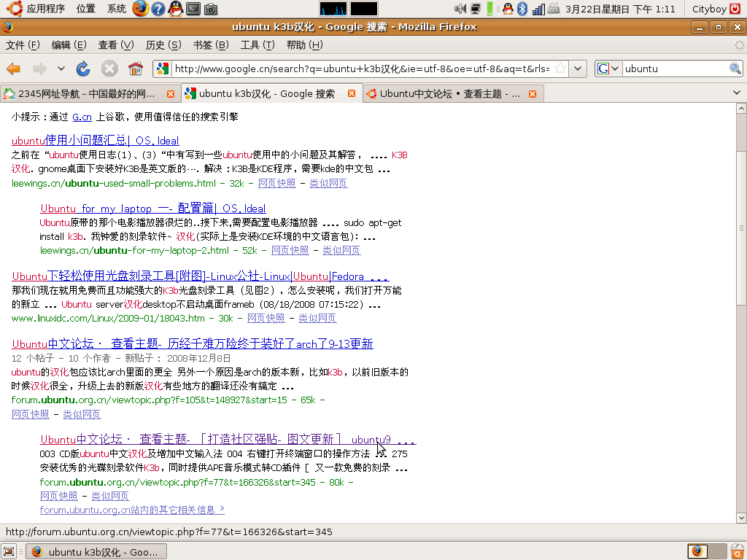
Task: Open the terminal launcher in top panel
Action: point(193,9)
